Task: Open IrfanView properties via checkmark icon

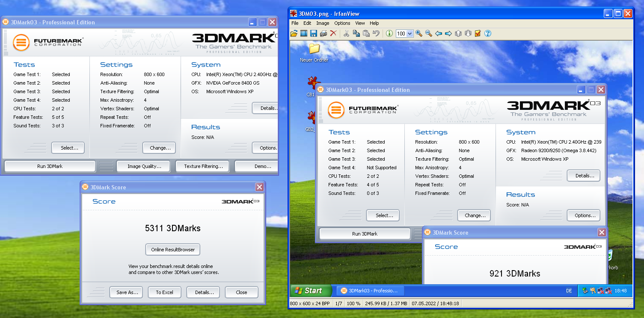Action: (x=478, y=33)
